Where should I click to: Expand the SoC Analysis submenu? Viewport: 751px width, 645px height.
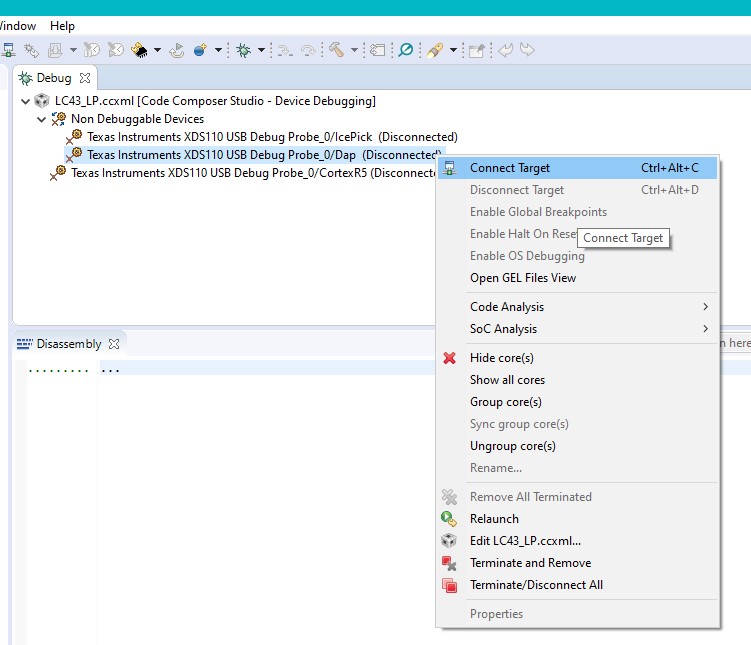[578, 328]
